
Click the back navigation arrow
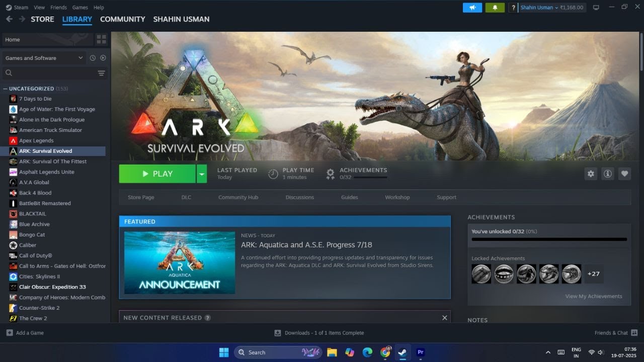pos(9,19)
